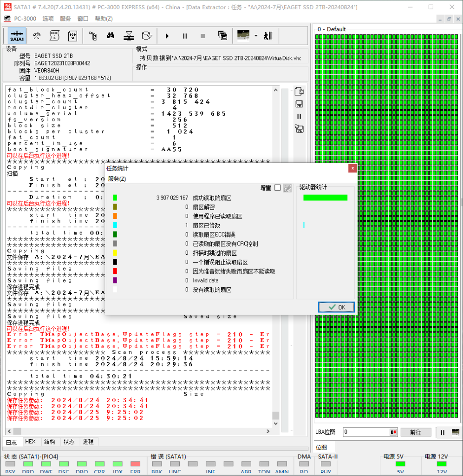Close the 任务统计 dialog with red X
This screenshot has width=463, height=476.
(x=352, y=168)
